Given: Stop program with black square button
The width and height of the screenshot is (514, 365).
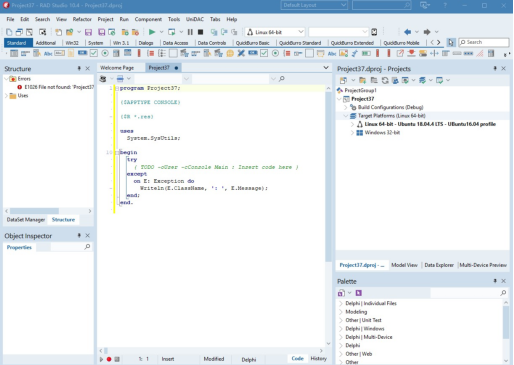Looking at the screenshot, I should click(x=200, y=32).
